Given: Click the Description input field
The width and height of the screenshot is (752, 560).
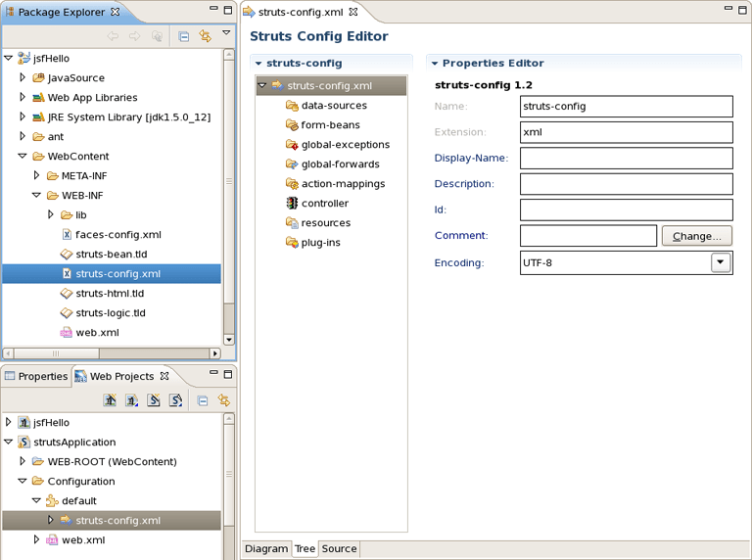Looking at the screenshot, I should 627,184.
